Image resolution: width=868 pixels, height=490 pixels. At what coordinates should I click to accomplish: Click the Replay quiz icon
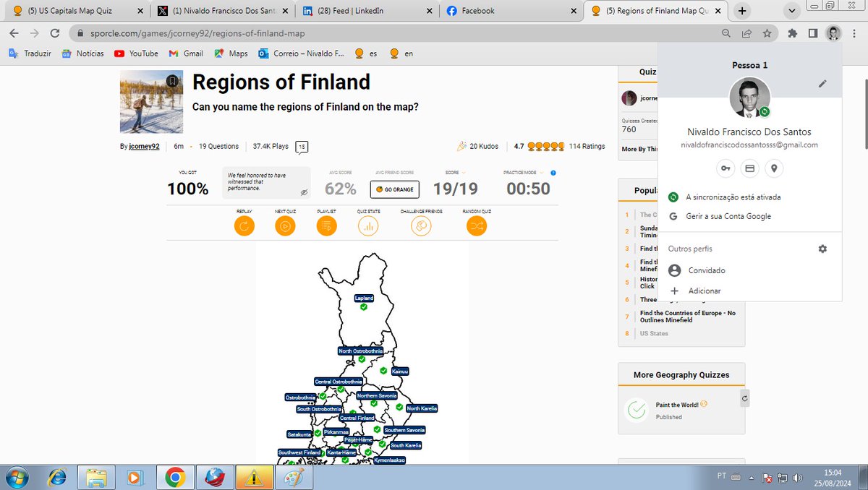(244, 225)
